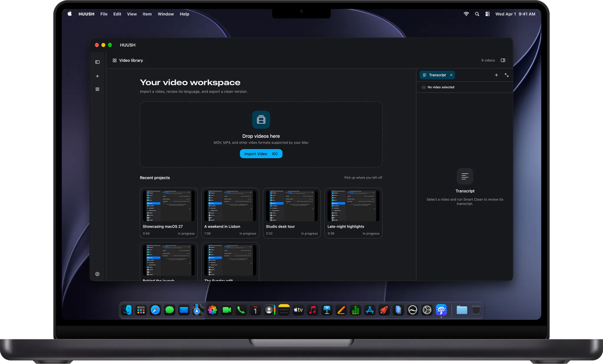Open the Studio desk tour project
603x364 pixels.
292,213
